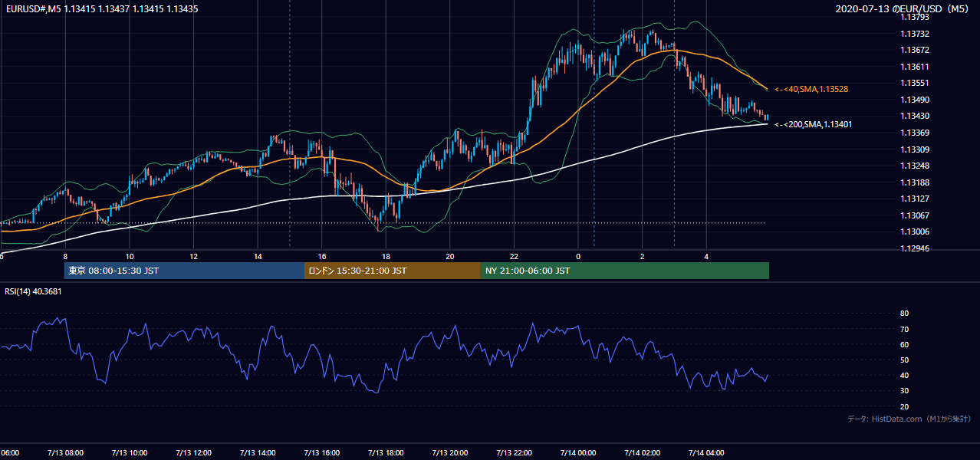
Task: Click RSI scale value 60
Action: point(904,344)
